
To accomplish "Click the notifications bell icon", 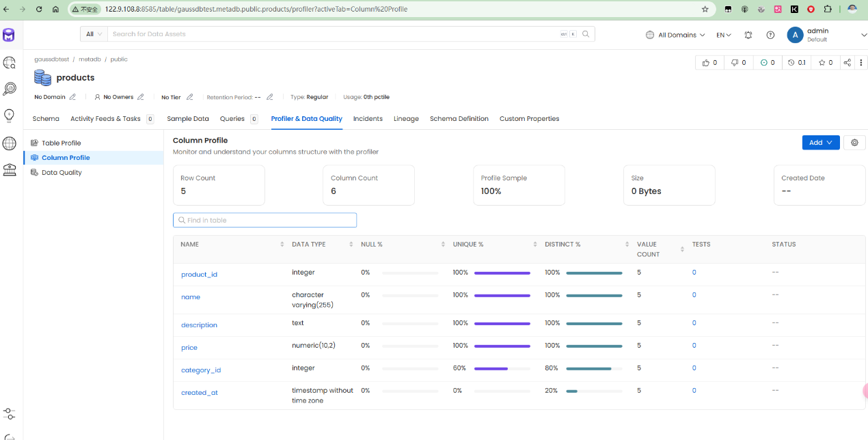I will click(748, 35).
